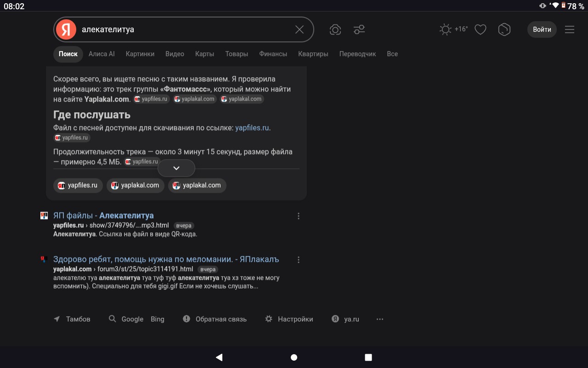
Task: Open the hamburger menu icon
Action: pyautogui.click(x=570, y=29)
